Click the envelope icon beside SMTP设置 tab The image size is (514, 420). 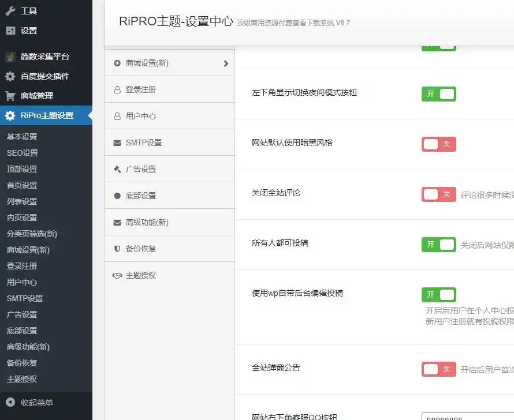click(x=117, y=142)
